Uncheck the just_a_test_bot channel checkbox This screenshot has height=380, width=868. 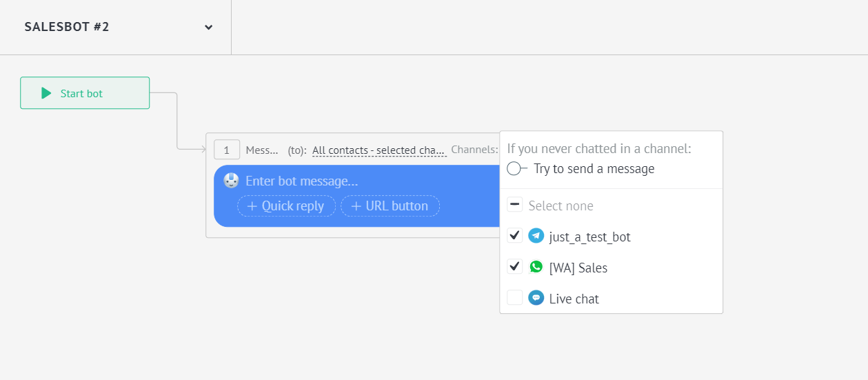tap(514, 236)
